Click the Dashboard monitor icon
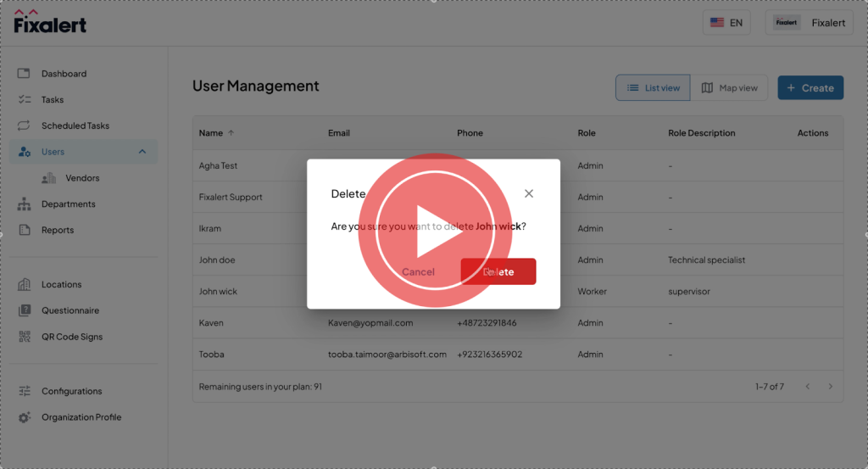The image size is (868, 469). pyautogui.click(x=24, y=73)
